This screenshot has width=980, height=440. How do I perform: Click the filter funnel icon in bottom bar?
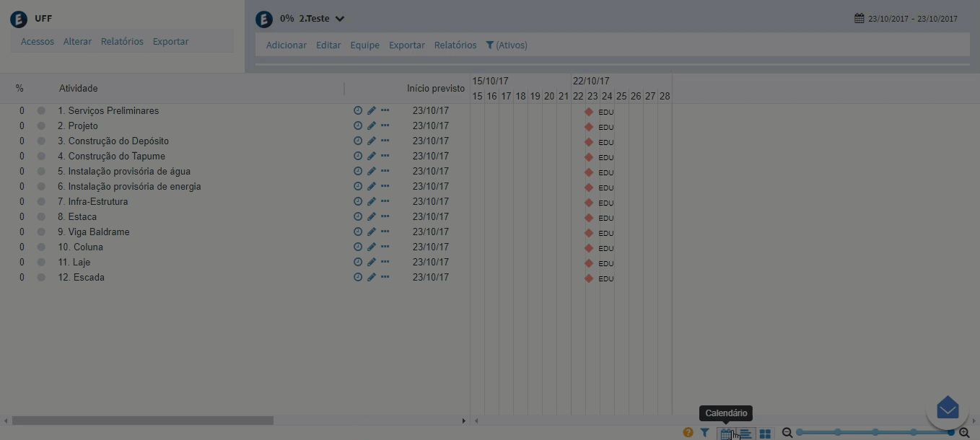point(704,433)
